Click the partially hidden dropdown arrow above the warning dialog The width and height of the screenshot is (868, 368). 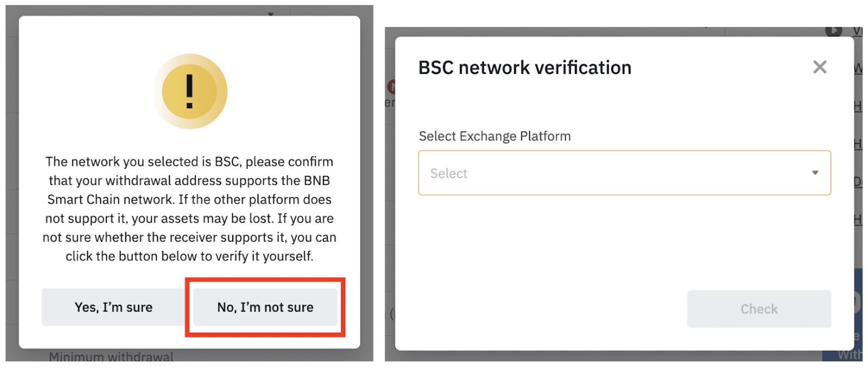point(271,14)
